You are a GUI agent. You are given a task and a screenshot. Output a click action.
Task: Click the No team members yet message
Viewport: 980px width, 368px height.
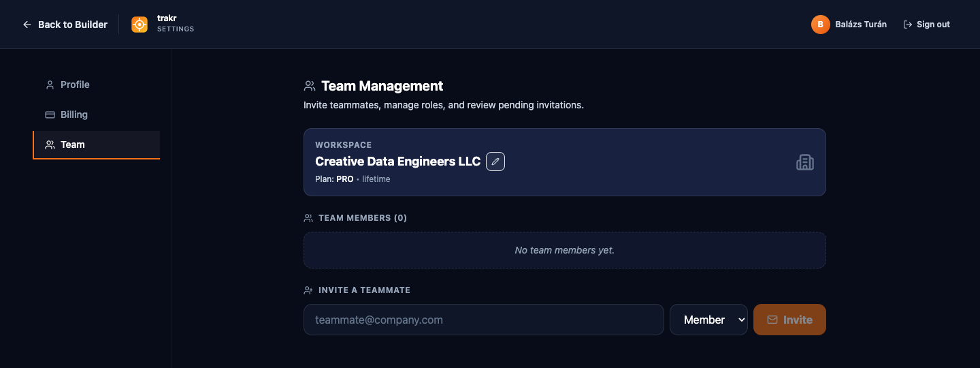point(565,250)
